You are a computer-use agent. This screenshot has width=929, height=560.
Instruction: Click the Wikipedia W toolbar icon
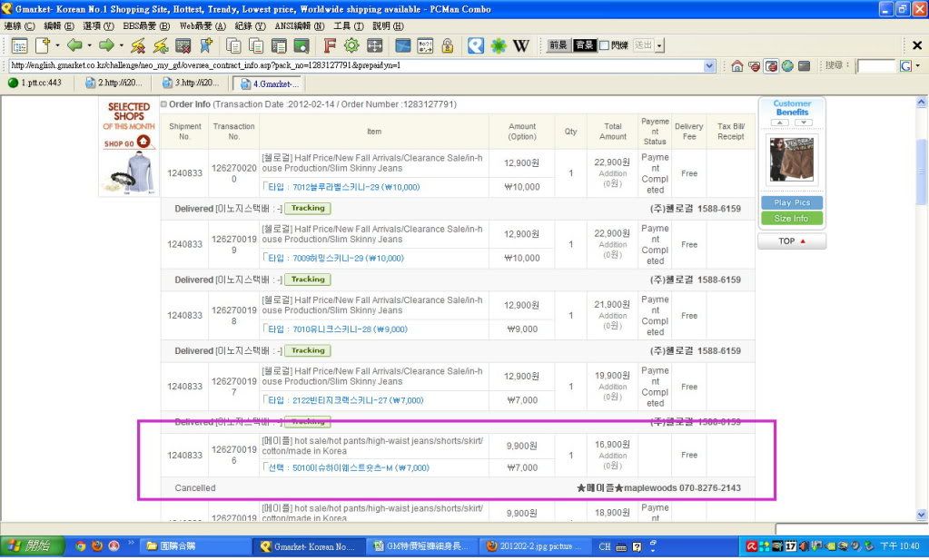[x=521, y=45]
